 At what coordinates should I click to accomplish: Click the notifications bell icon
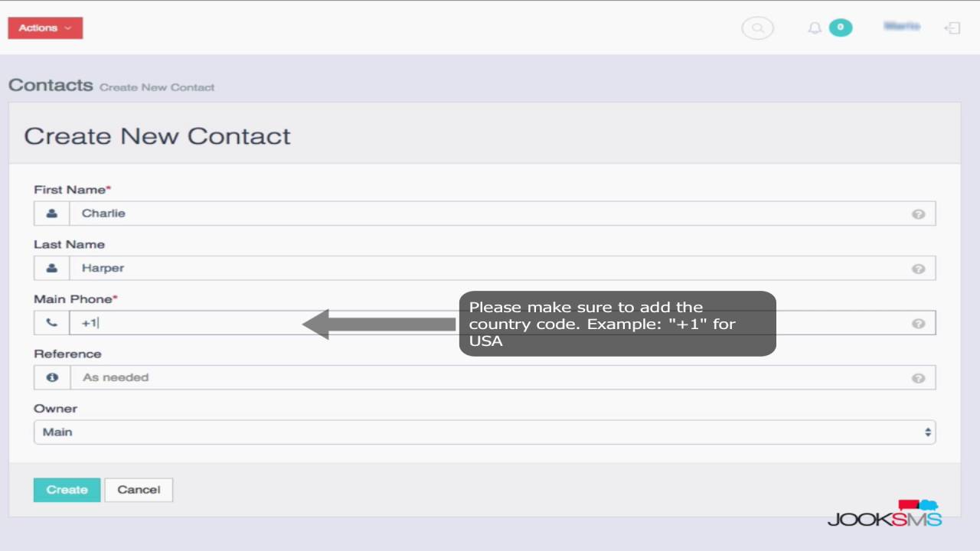[x=815, y=28]
